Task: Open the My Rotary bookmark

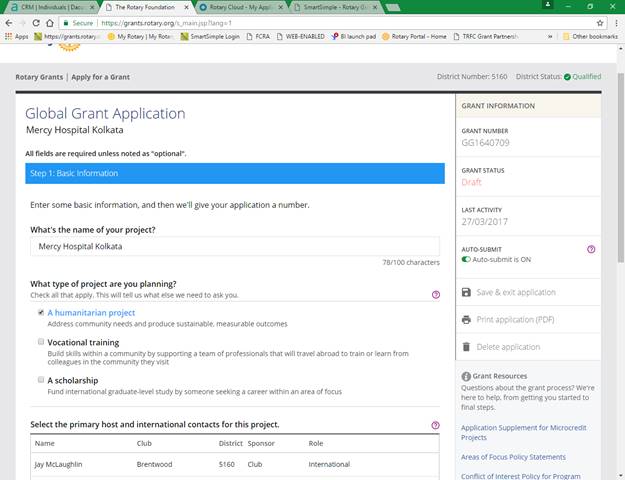Action: (x=141, y=36)
